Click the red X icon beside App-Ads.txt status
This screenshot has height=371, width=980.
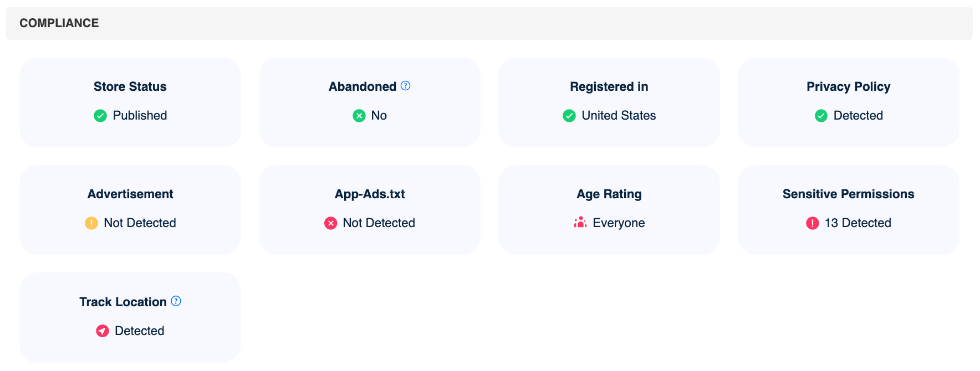[x=331, y=223]
